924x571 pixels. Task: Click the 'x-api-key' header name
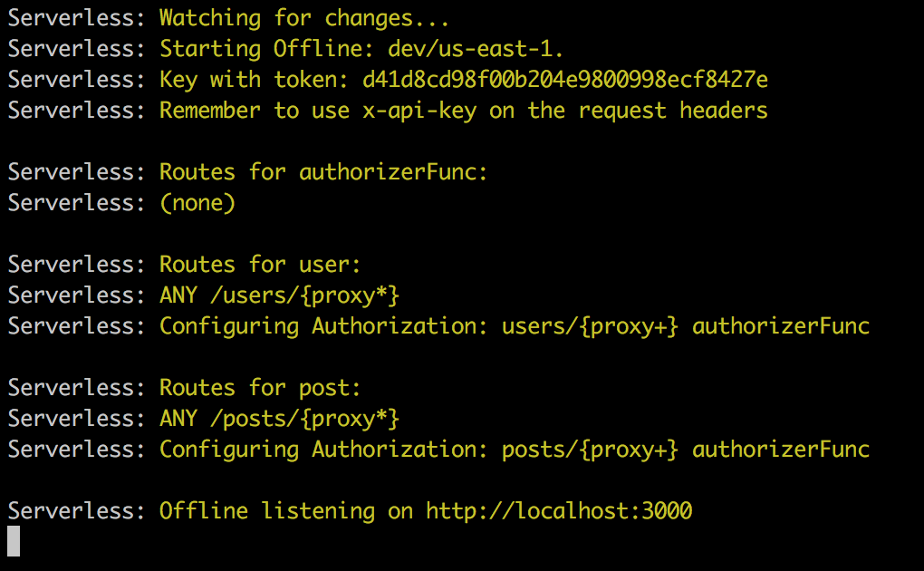pyautogui.click(x=419, y=111)
